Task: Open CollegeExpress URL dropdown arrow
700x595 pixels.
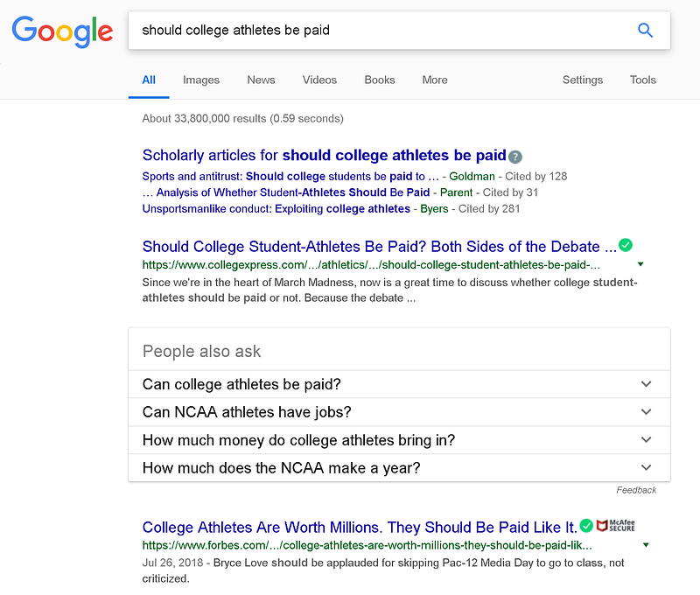Action: (x=641, y=264)
